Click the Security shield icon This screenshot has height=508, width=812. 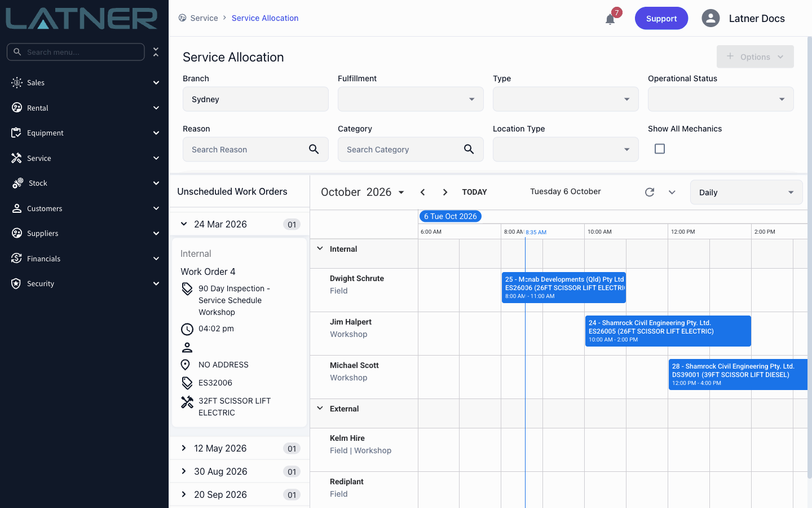[16, 283]
